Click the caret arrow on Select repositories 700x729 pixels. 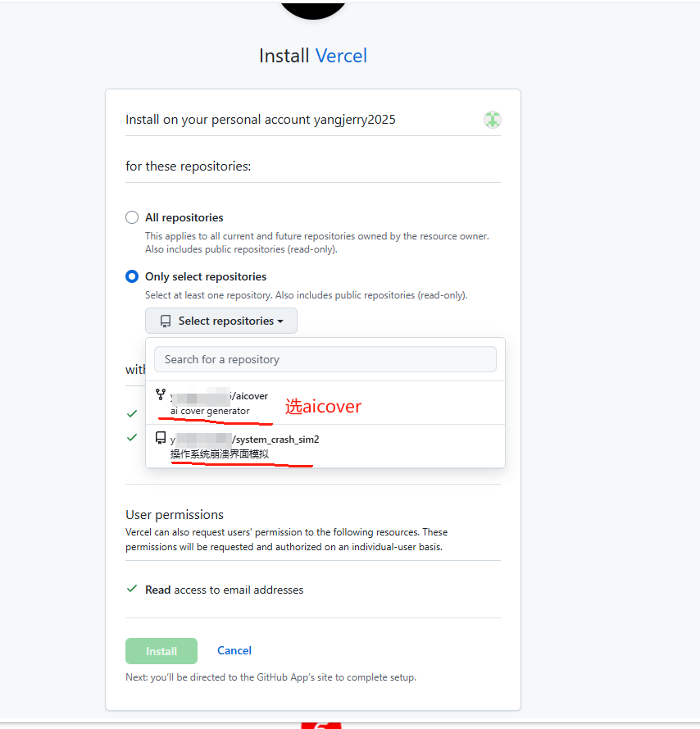point(280,321)
